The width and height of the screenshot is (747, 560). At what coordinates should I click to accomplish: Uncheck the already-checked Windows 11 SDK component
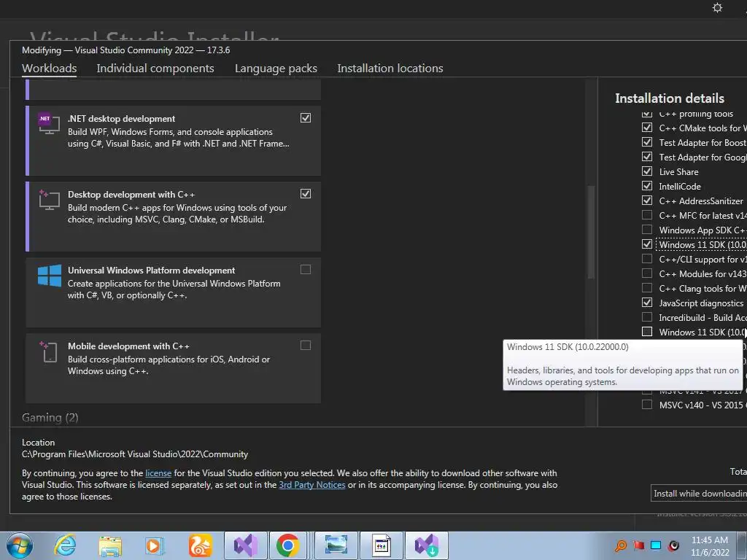coord(647,244)
